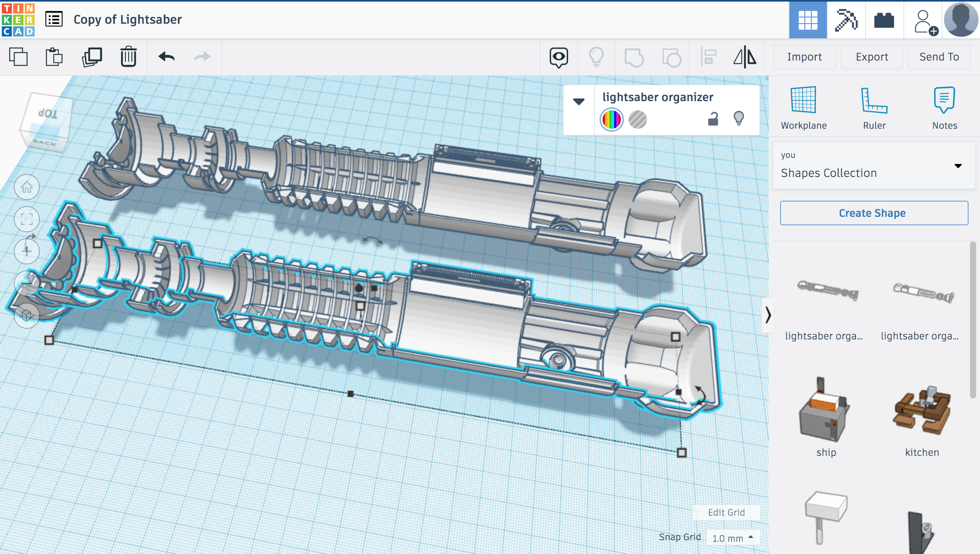Open the Tinkercad logo home
980x554 pixels.
click(18, 20)
